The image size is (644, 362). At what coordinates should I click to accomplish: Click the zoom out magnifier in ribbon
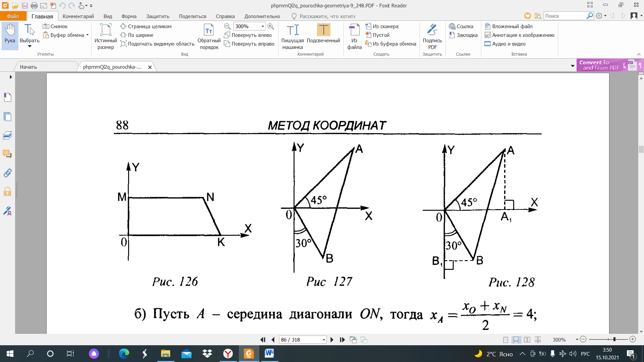pyautogui.click(x=227, y=26)
